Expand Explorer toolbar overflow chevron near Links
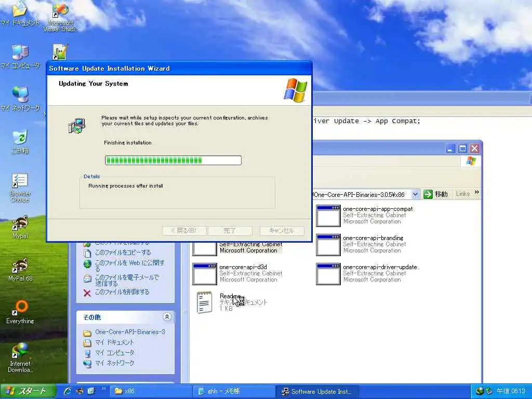 pyautogui.click(x=477, y=192)
